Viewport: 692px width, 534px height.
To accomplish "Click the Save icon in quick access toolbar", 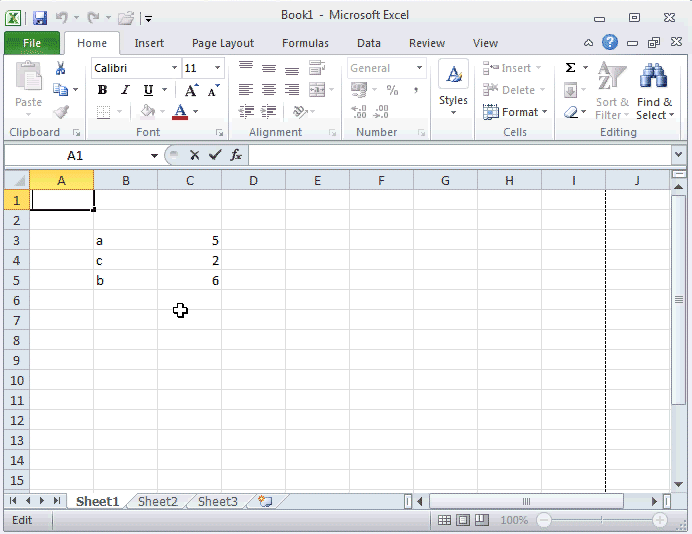I will 40,17.
